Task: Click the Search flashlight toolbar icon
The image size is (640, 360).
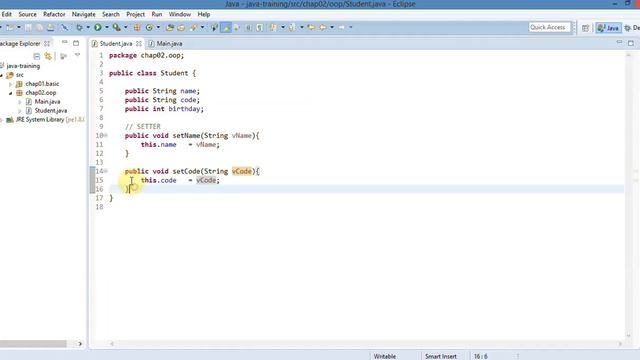Action: [x=193, y=27]
